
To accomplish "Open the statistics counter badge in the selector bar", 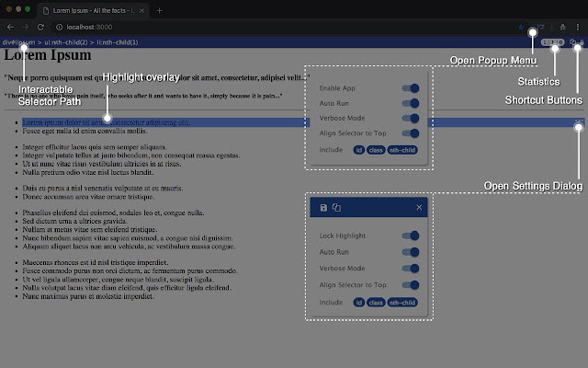I will tap(552, 42).
